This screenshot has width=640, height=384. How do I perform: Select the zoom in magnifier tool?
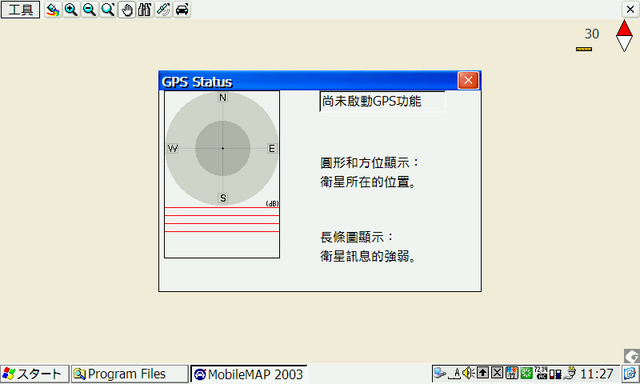pyautogui.click(x=71, y=9)
